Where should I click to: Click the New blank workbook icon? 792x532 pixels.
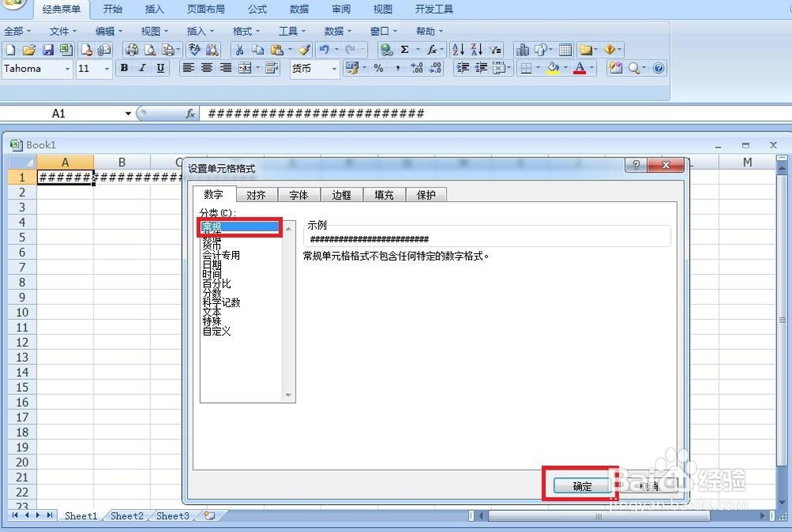(10, 49)
